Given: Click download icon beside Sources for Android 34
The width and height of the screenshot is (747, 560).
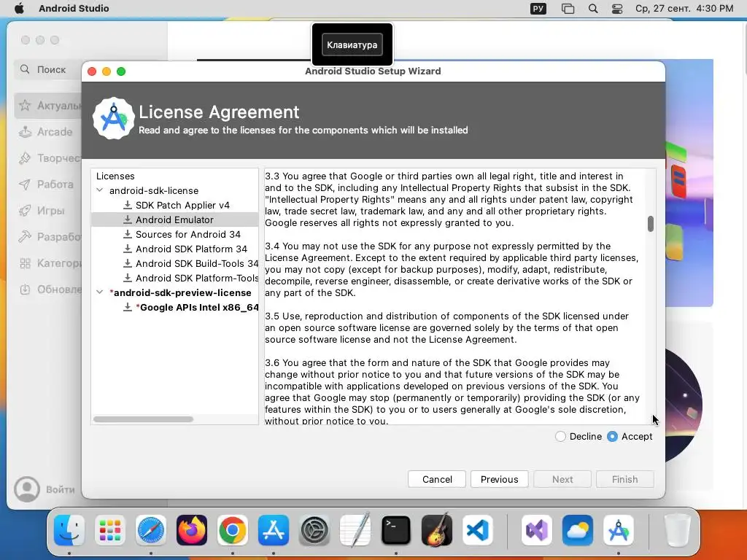Looking at the screenshot, I should (x=127, y=234).
